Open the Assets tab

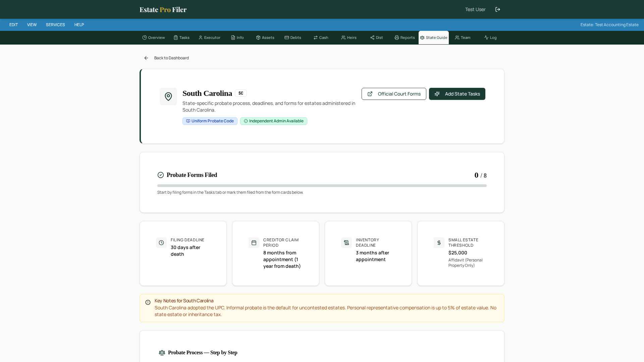coord(265,38)
